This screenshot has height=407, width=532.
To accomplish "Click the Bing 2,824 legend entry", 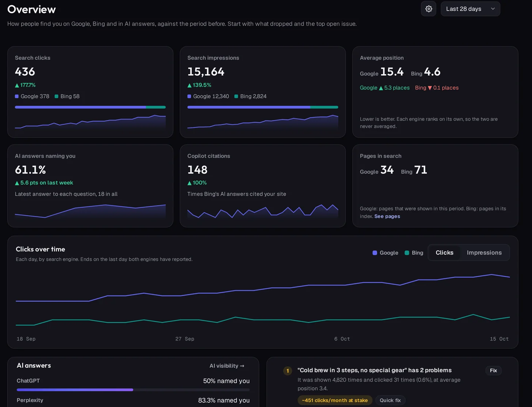I will coord(250,96).
